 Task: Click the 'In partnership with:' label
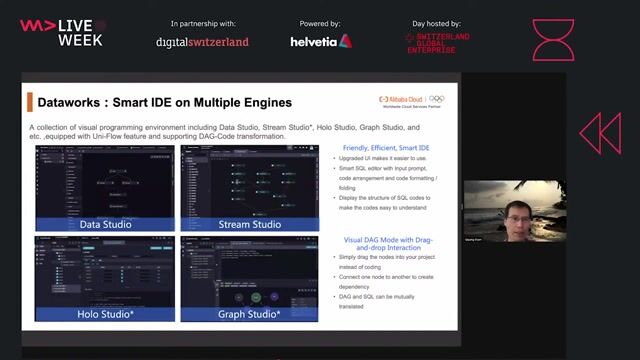point(203,24)
